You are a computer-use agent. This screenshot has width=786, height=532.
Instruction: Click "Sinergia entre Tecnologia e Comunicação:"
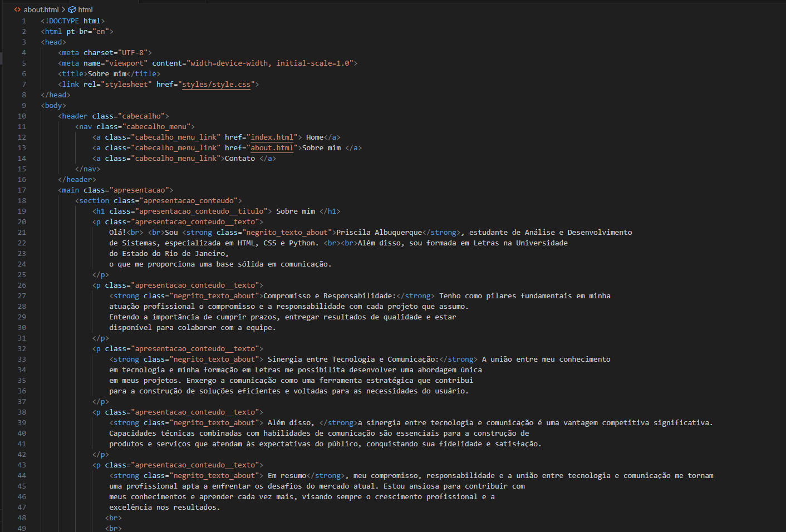pyautogui.click(x=353, y=359)
